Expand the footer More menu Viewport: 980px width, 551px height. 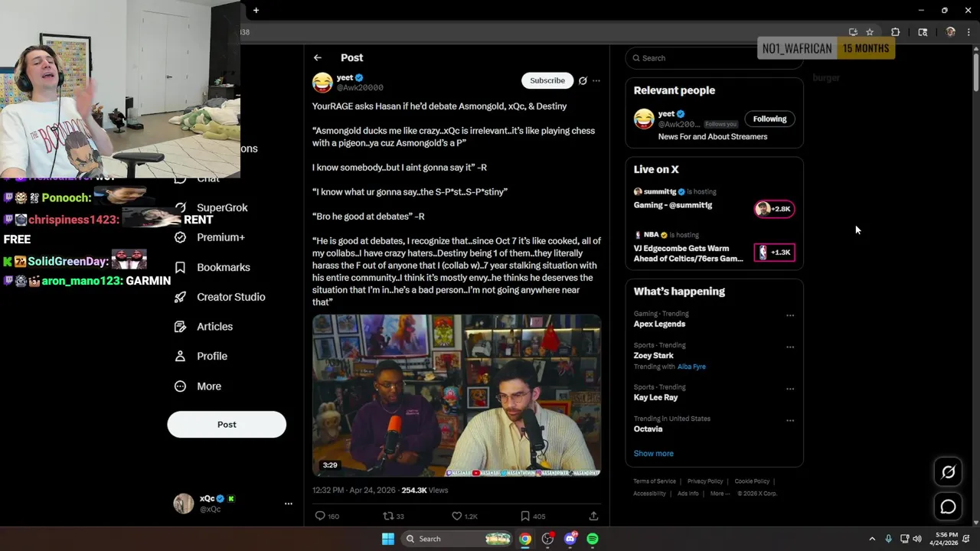pyautogui.click(x=720, y=494)
